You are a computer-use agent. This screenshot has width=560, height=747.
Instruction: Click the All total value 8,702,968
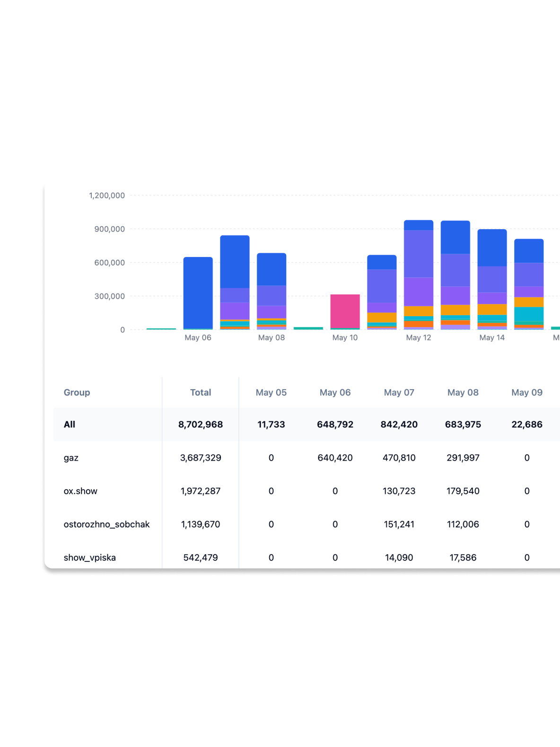(201, 425)
